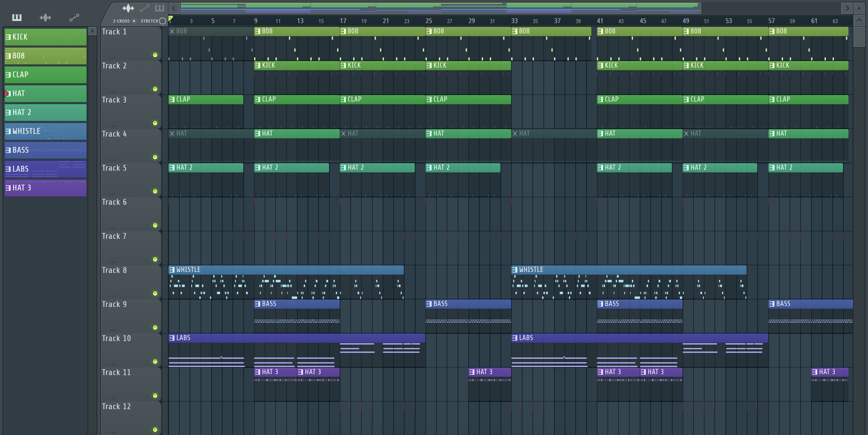Screen dimensions: 868x435
Task: Select the playlist automation focus icon
Action: pyautogui.click(x=145, y=8)
